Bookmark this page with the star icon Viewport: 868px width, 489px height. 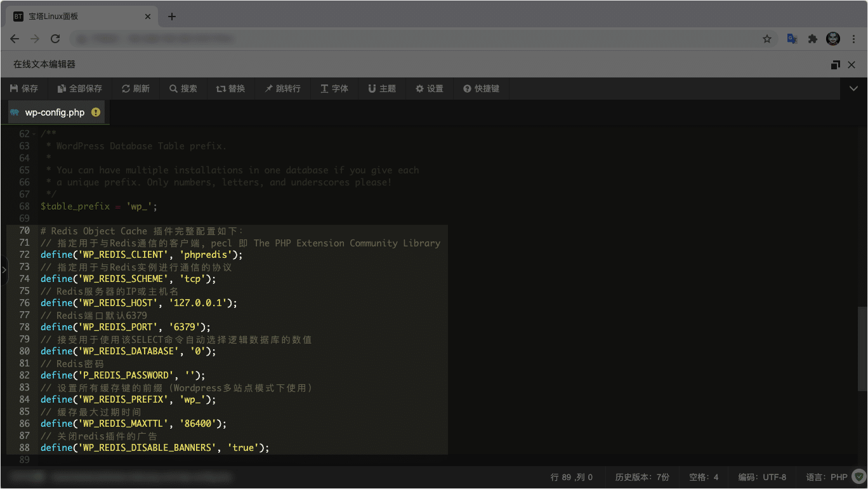click(x=767, y=39)
